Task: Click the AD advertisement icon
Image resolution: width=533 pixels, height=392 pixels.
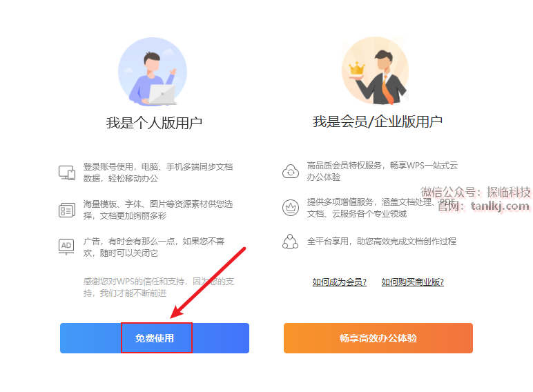Action: pos(66,246)
